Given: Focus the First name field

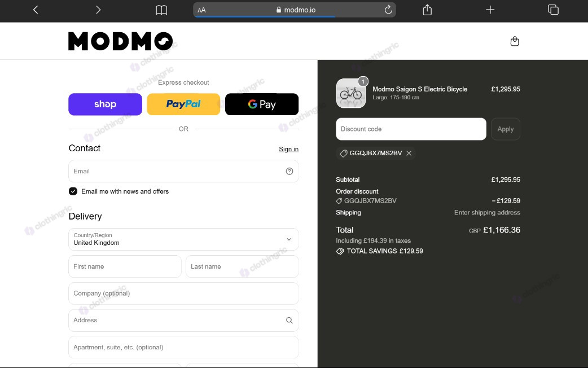Looking at the screenshot, I should (125, 266).
